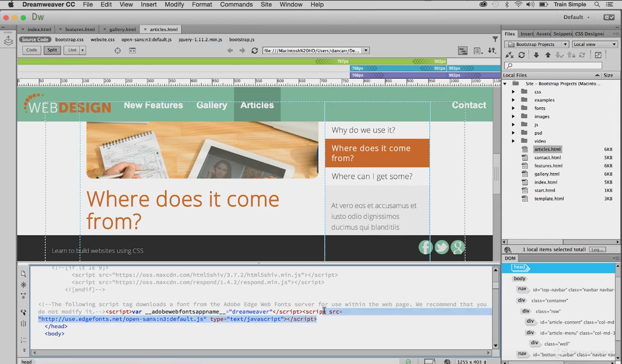This screenshot has height=364, width=622.
Task: Click the connect to remote server plug icon
Action: click(x=509, y=55)
